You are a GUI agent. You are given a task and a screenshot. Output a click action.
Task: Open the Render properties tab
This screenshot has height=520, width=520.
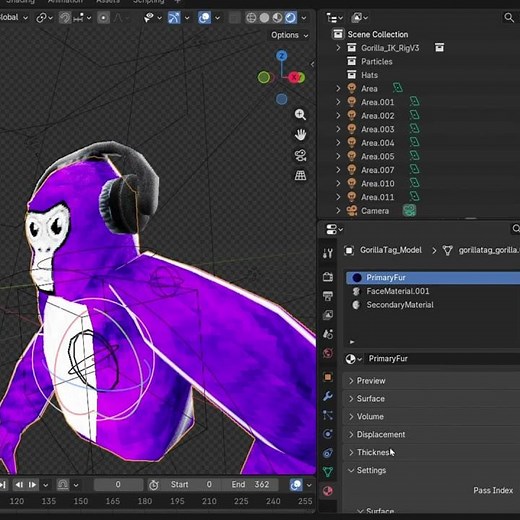(x=328, y=277)
